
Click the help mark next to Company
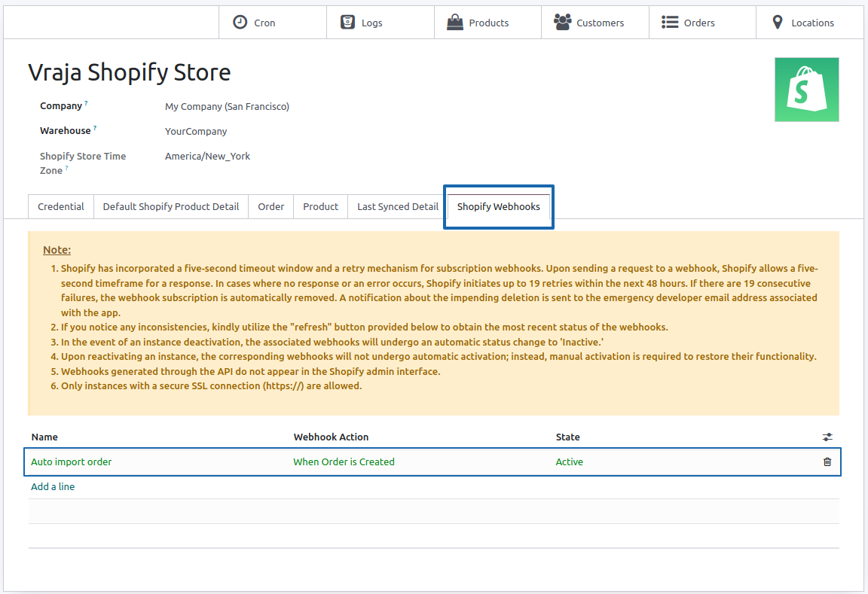(x=86, y=103)
